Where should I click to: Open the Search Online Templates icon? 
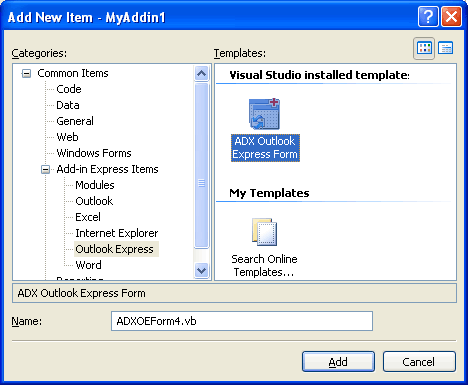(265, 232)
